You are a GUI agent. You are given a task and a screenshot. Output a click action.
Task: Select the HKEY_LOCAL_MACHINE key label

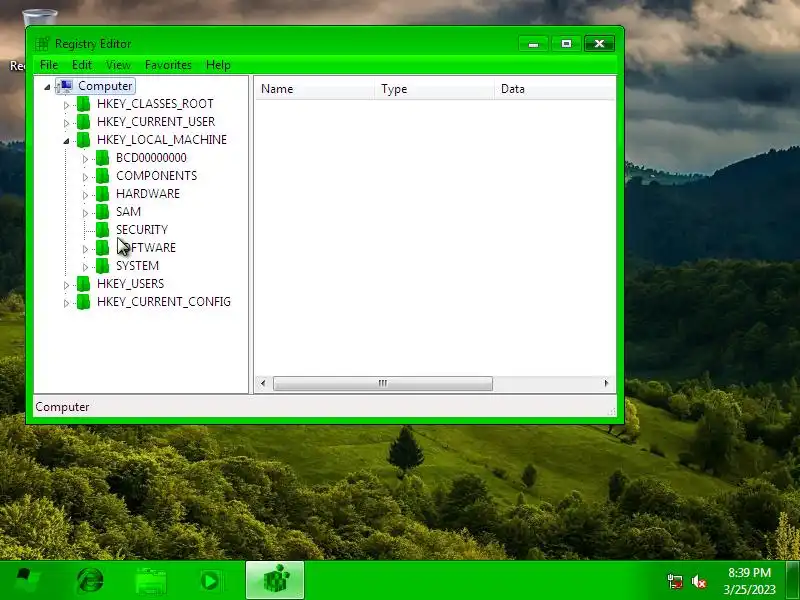(162, 139)
